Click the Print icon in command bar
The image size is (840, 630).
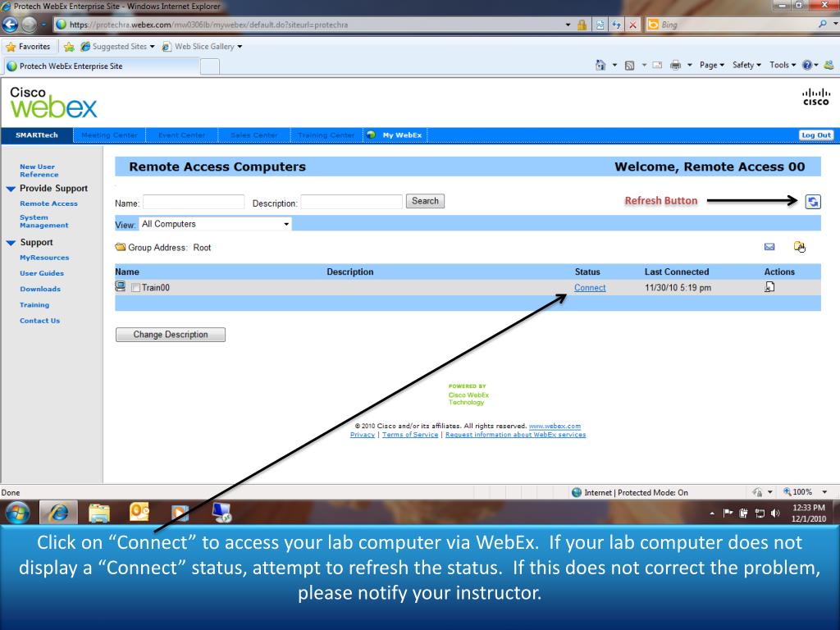[676, 66]
